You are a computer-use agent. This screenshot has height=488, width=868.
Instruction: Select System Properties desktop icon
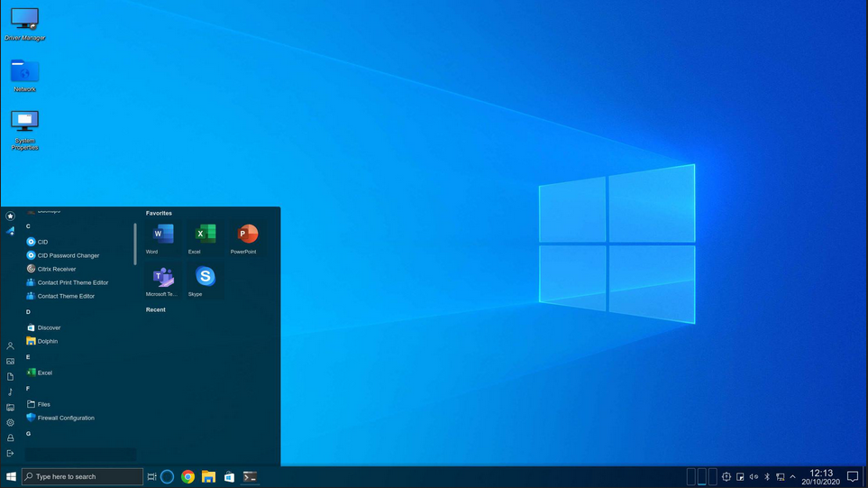25,131
